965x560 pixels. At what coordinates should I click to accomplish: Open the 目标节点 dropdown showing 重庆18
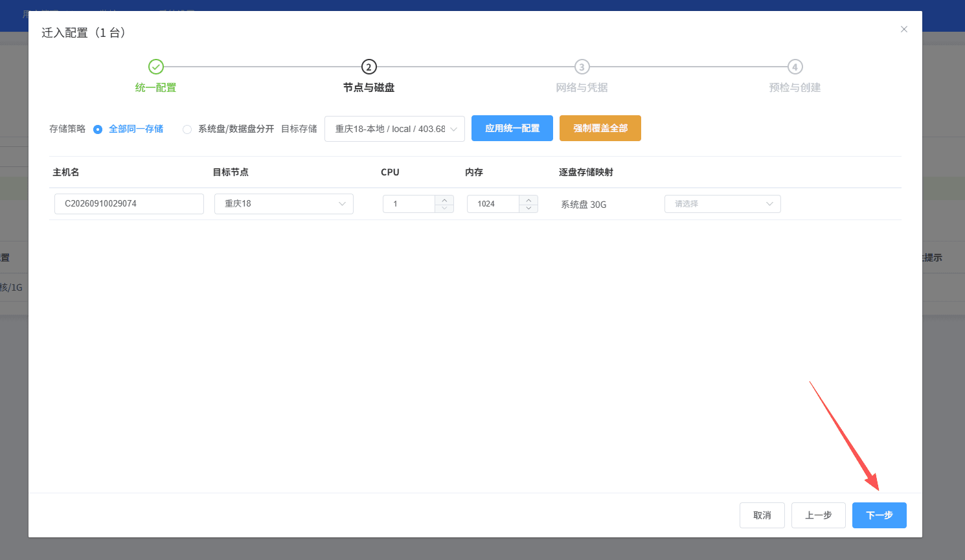pyautogui.click(x=284, y=203)
